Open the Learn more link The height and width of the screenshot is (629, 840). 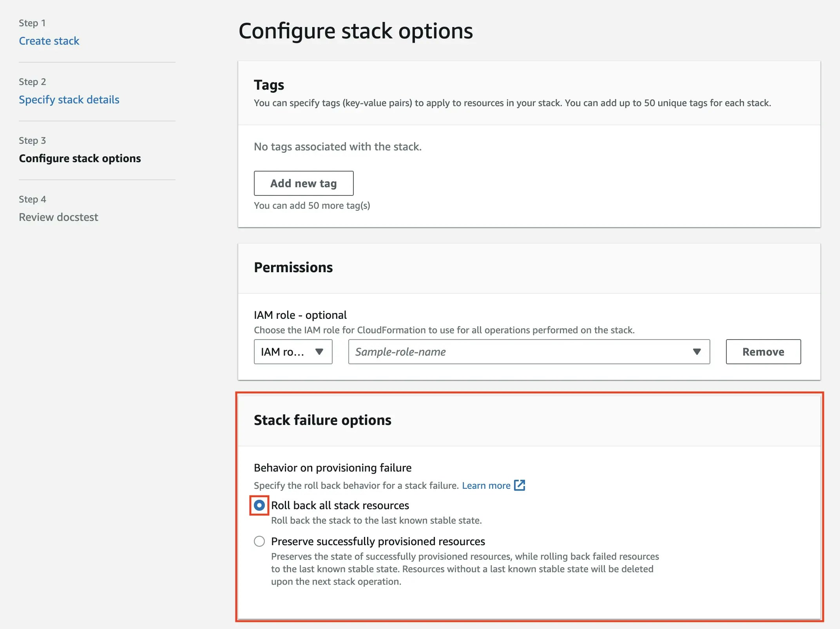pos(486,486)
